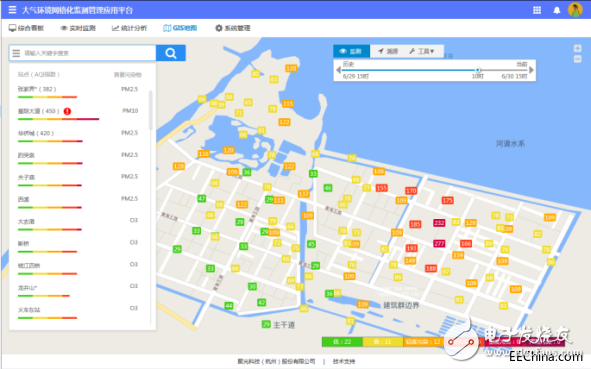Screen dimensions: 591x369
Task: Open the 技术支持 footer link
Action: pos(344,361)
